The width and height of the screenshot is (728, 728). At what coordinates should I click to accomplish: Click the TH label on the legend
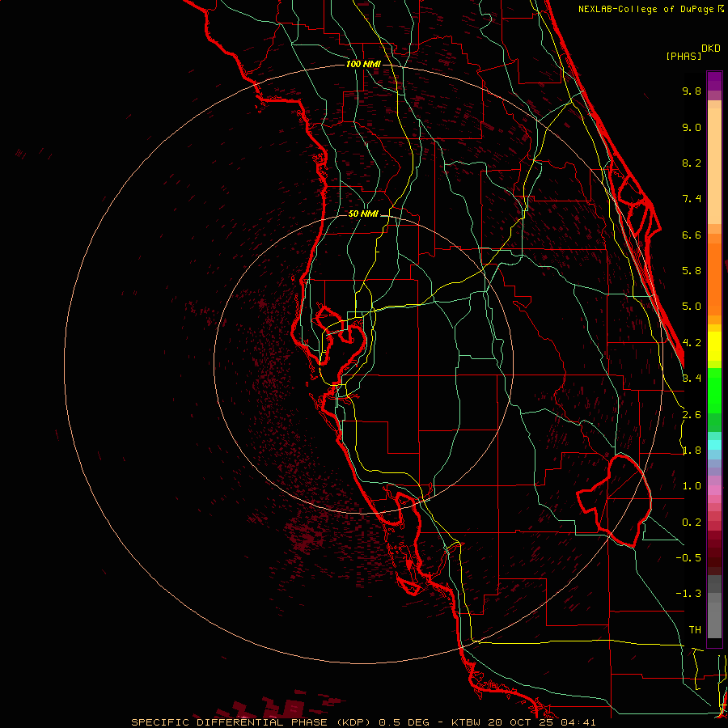tap(694, 629)
